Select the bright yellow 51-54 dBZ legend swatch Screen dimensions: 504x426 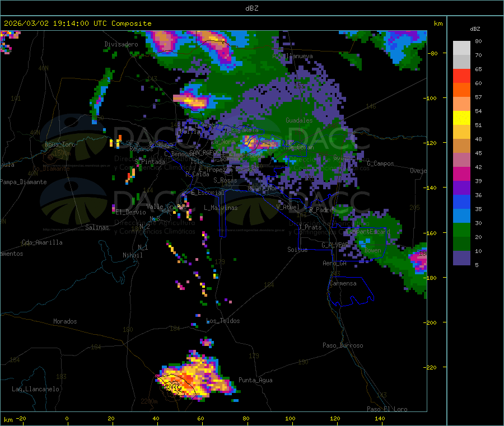point(461,118)
